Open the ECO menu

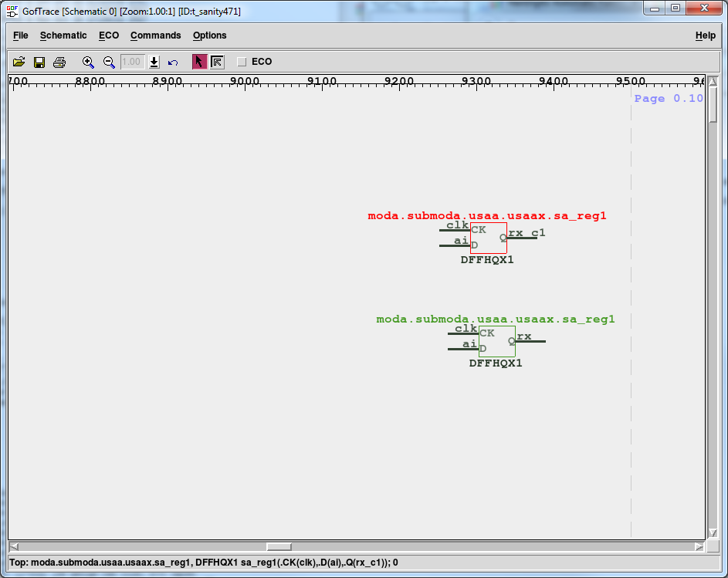pos(109,35)
